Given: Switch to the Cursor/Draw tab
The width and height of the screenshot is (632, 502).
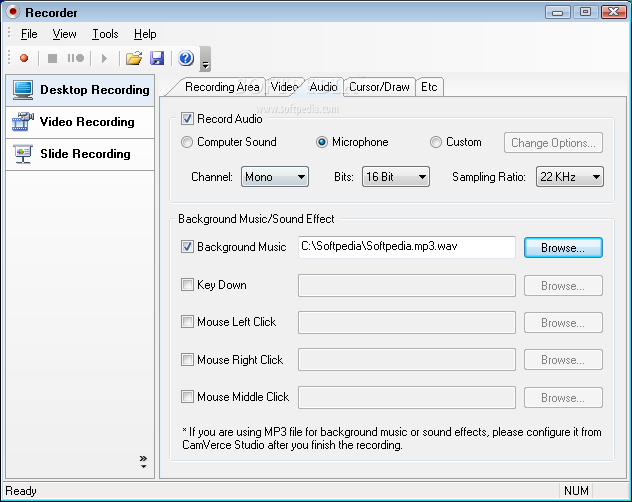Looking at the screenshot, I should (x=379, y=87).
